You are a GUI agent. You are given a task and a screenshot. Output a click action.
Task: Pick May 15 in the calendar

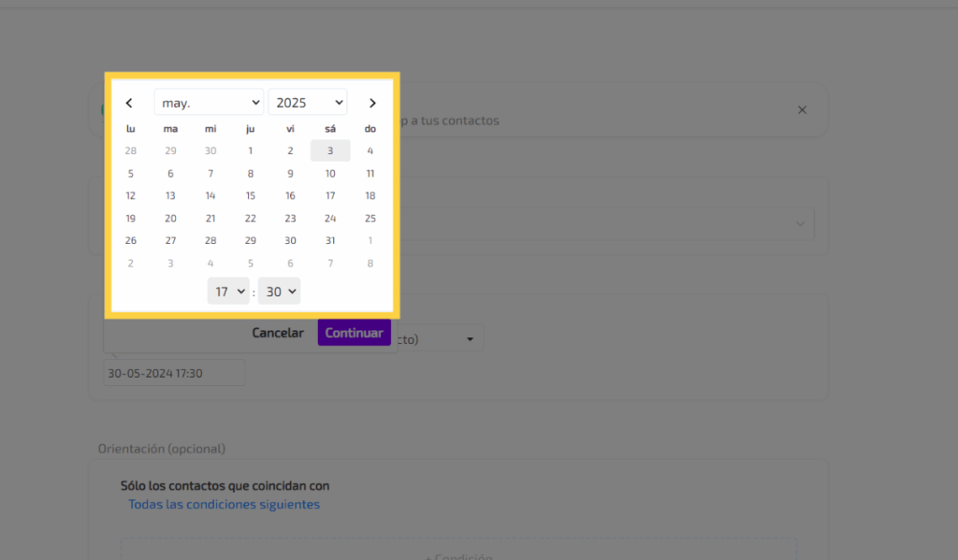tap(251, 195)
